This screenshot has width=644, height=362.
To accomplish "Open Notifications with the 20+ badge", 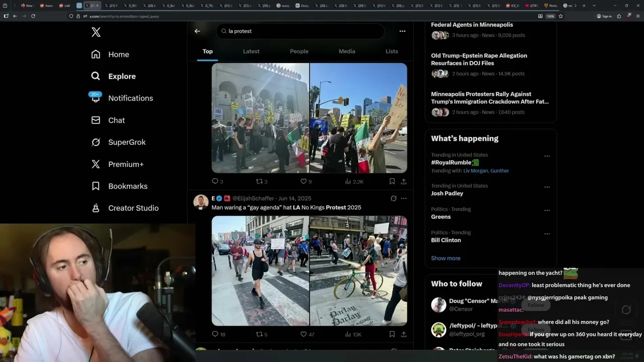I will (x=122, y=98).
